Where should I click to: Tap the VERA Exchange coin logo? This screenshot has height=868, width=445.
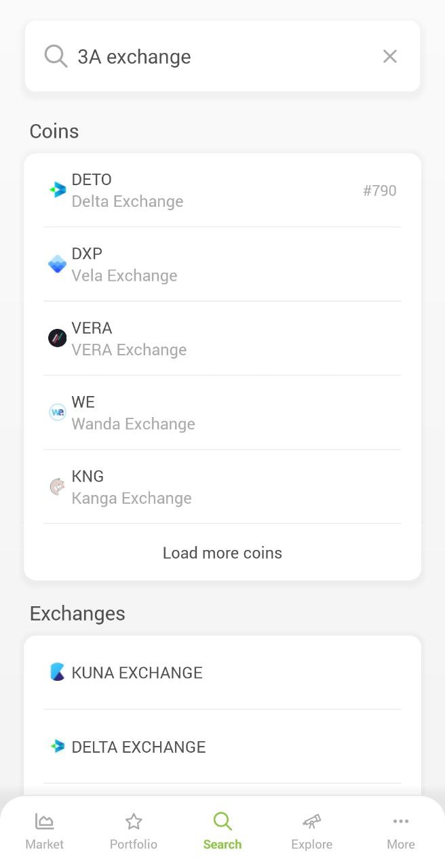click(x=58, y=338)
